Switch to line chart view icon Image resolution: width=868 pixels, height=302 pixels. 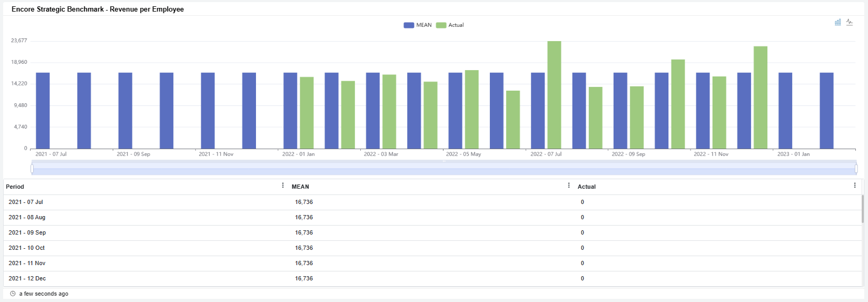pos(850,22)
